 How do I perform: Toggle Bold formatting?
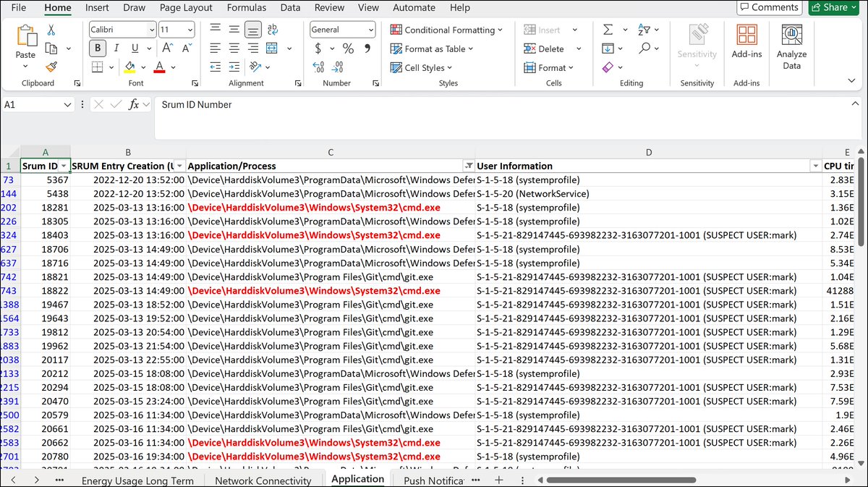tap(98, 48)
